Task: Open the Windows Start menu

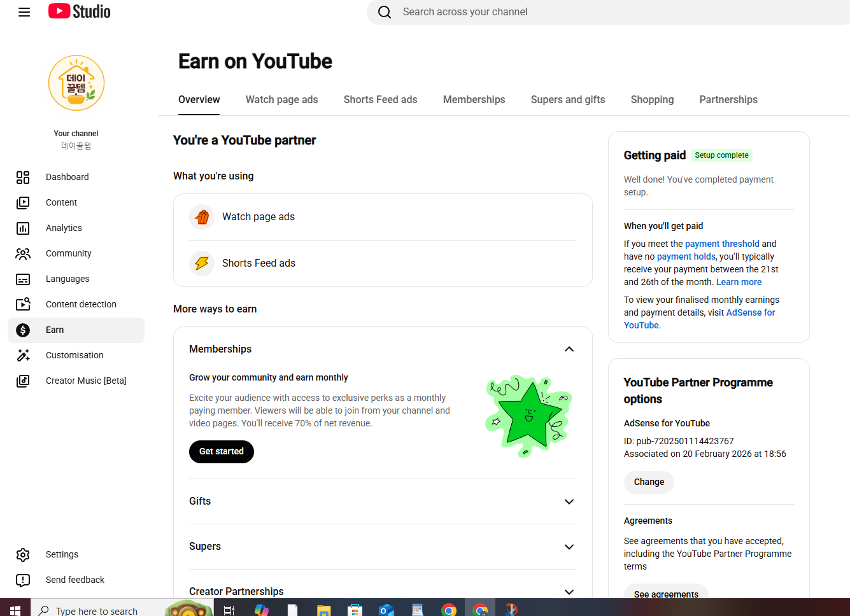Action: (15, 610)
